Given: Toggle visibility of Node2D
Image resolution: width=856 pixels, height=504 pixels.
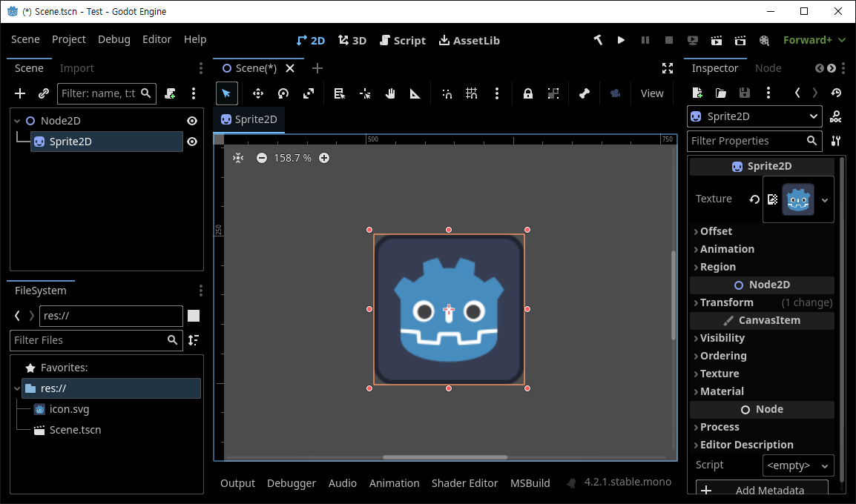Looking at the screenshot, I should click(x=192, y=121).
